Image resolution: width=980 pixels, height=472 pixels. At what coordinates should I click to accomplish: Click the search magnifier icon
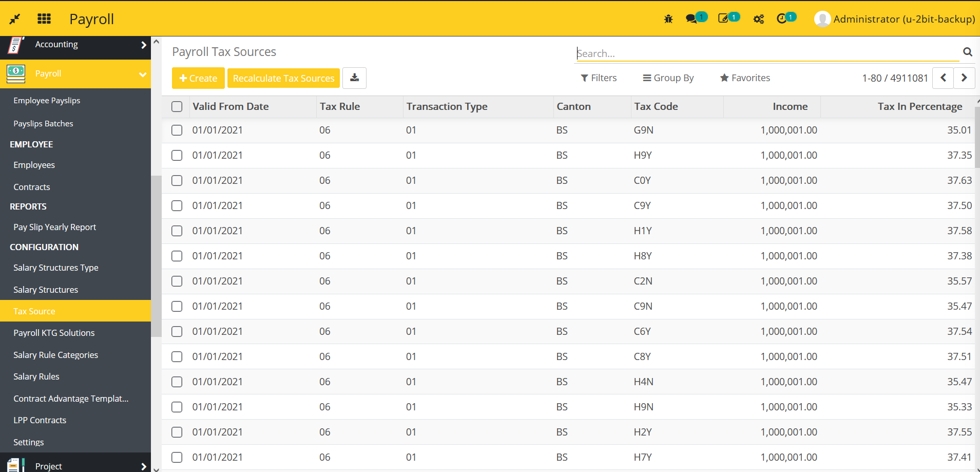tap(967, 52)
